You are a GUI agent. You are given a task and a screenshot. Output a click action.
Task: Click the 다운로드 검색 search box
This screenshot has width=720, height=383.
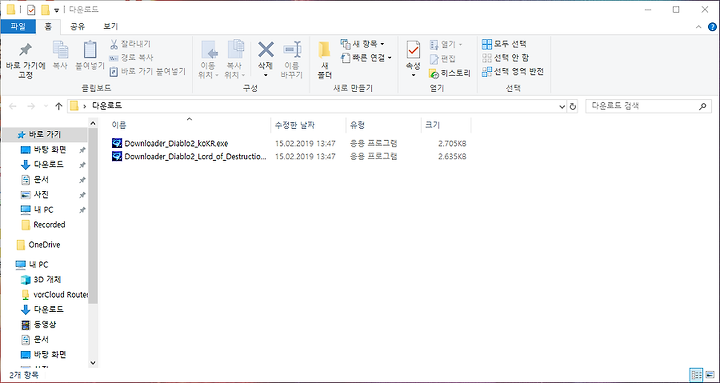[x=649, y=106]
